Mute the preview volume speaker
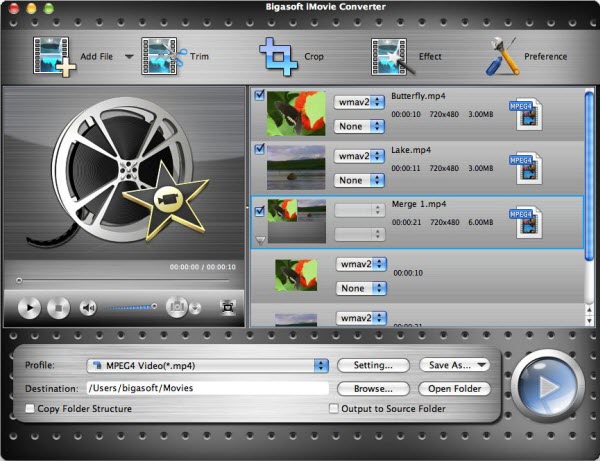This screenshot has width=600, height=461. tap(88, 308)
